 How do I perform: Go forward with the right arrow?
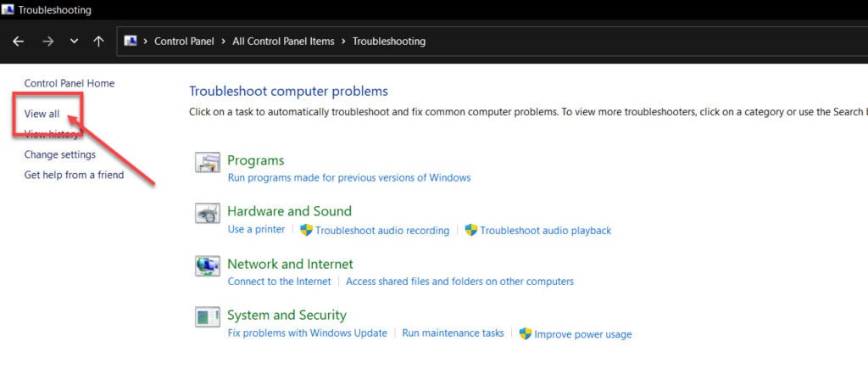[48, 42]
